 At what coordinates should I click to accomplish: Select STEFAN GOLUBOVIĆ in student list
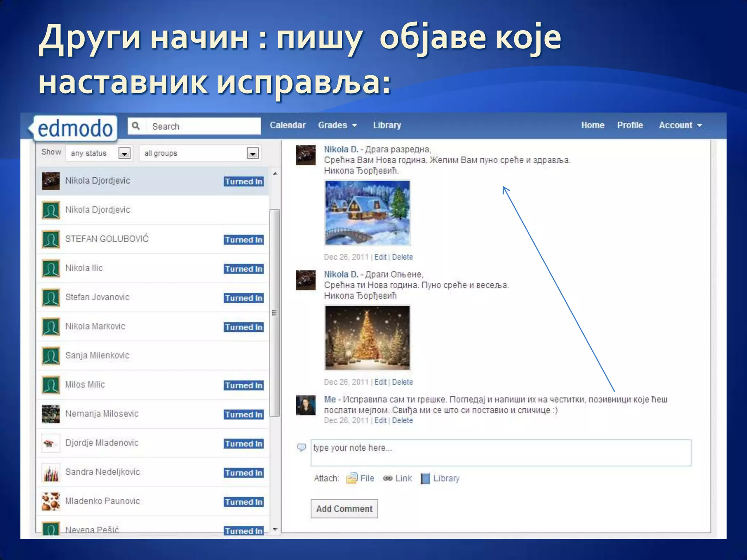(x=107, y=239)
